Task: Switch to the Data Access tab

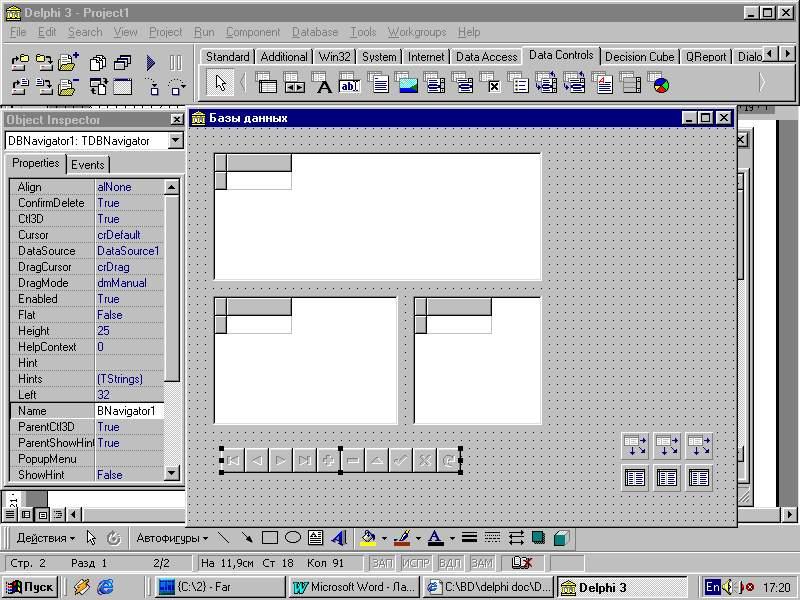Action: pos(486,57)
